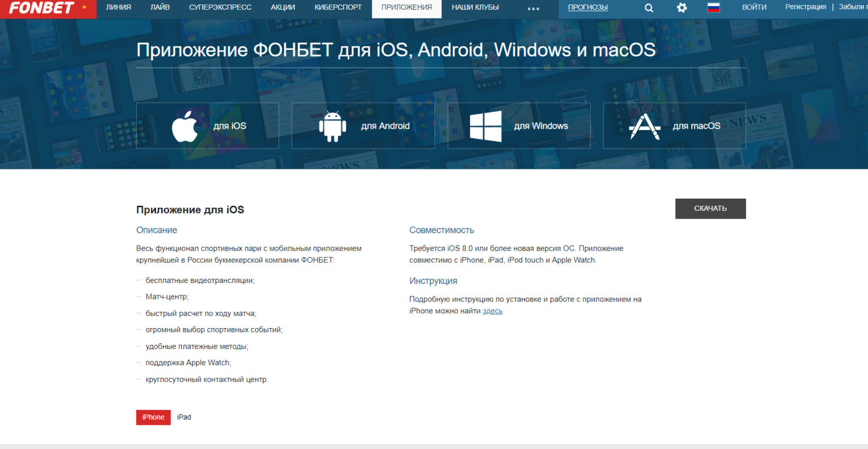Open the Регистрация link
The height and width of the screenshot is (449, 868).
click(805, 7)
